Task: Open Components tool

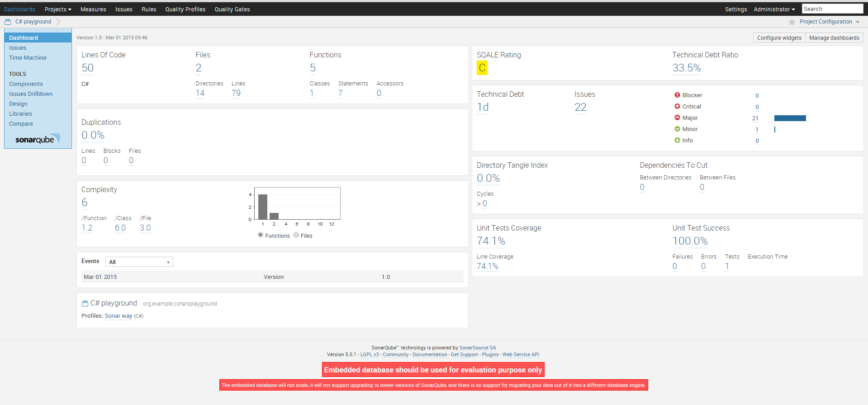Action: 26,84
